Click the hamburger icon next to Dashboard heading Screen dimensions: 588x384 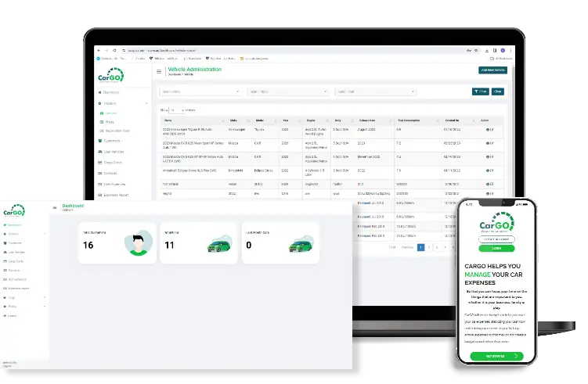(54, 208)
